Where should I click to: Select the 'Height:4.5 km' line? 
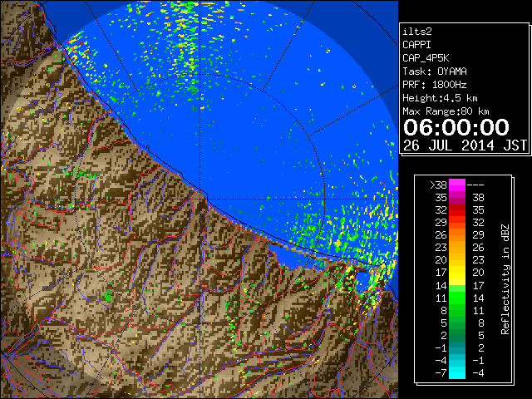(440, 98)
